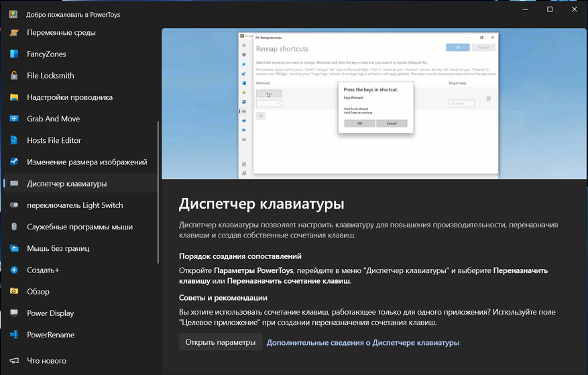Open the PowerRename entry
This screenshot has height=375, width=588.
pyautogui.click(x=80, y=335)
